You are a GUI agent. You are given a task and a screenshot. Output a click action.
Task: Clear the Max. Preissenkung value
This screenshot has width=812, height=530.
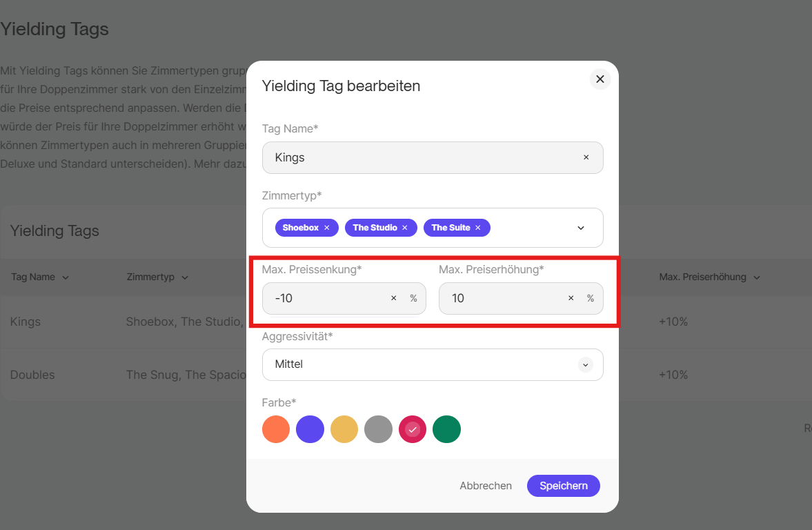click(394, 298)
